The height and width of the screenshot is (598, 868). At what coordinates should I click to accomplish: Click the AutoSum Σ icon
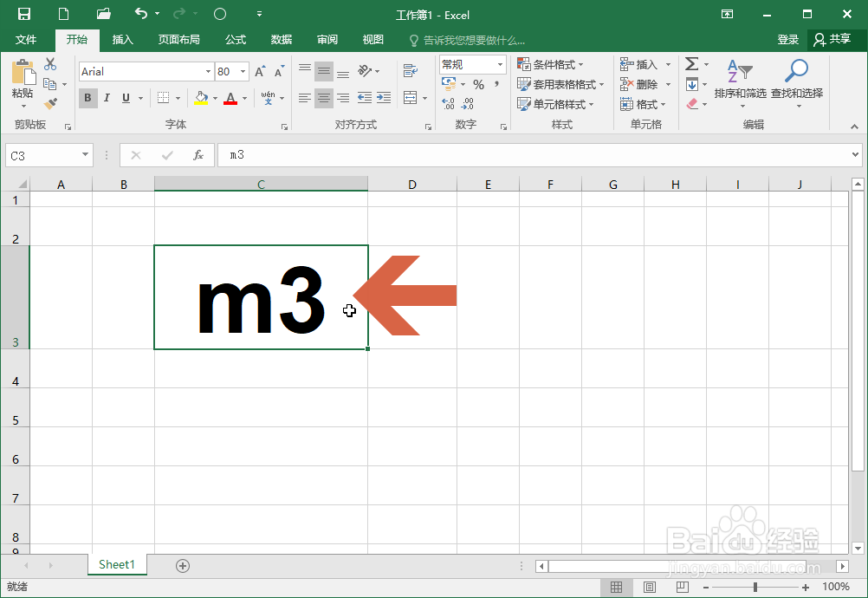pos(690,62)
